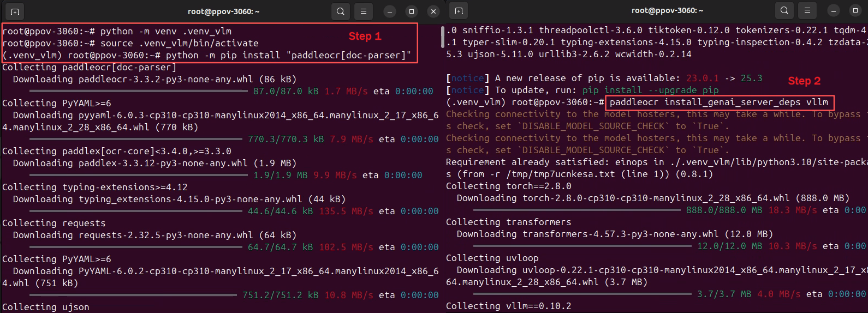
Task: Click the pip version '23.0.1 -> 25.3' text
Action: (x=724, y=78)
